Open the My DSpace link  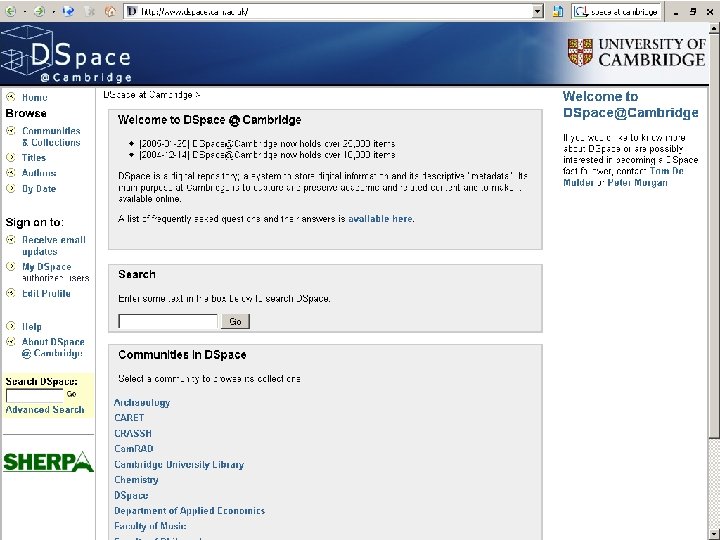tap(47, 267)
